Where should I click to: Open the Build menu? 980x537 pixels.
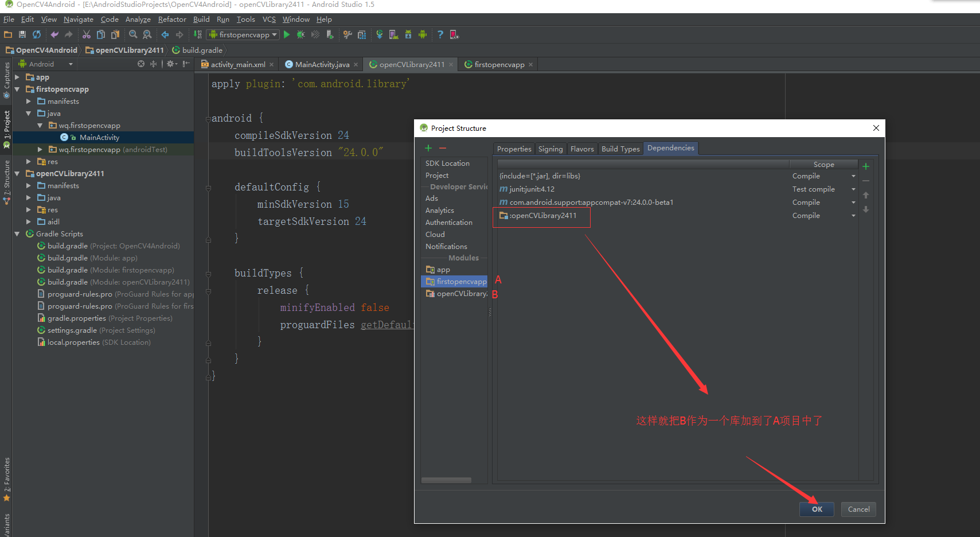[201, 19]
